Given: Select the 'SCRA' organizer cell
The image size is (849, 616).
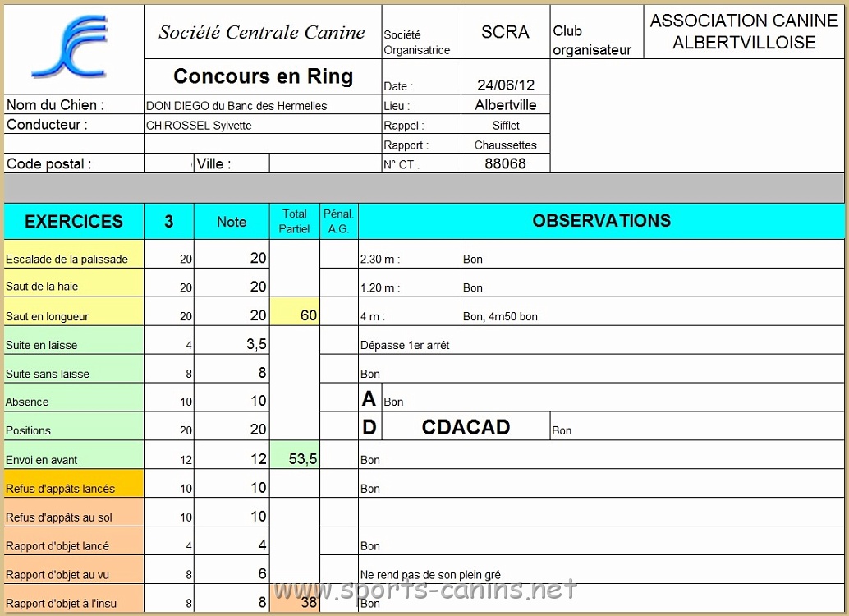Looking at the screenshot, I should [505, 32].
